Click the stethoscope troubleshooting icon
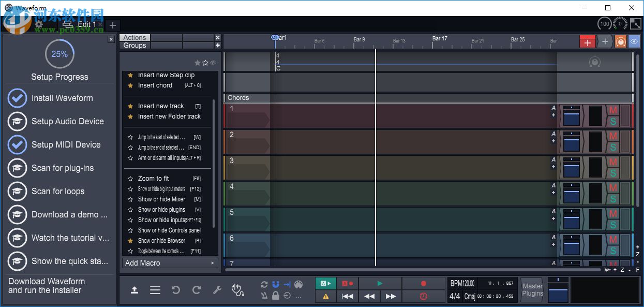Image resolution: width=644 pixels, height=307 pixels. pyautogui.click(x=237, y=291)
